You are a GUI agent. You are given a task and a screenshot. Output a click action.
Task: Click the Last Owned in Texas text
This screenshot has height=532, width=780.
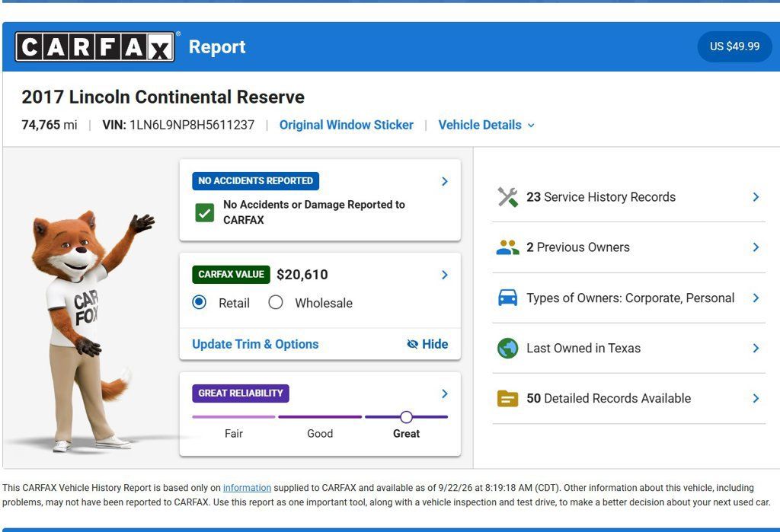(583, 348)
